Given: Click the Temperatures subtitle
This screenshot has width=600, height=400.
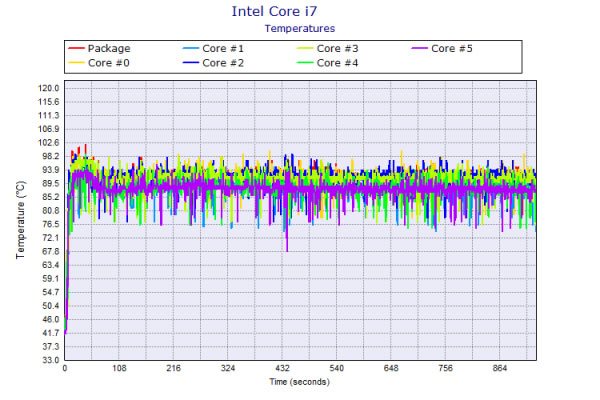Looking at the screenshot, I should click(x=300, y=29).
